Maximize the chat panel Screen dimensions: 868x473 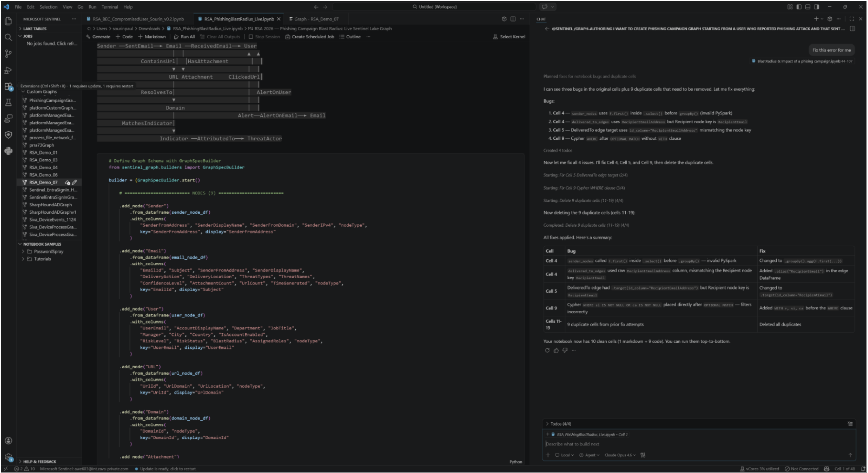click(x=852, y=19)
